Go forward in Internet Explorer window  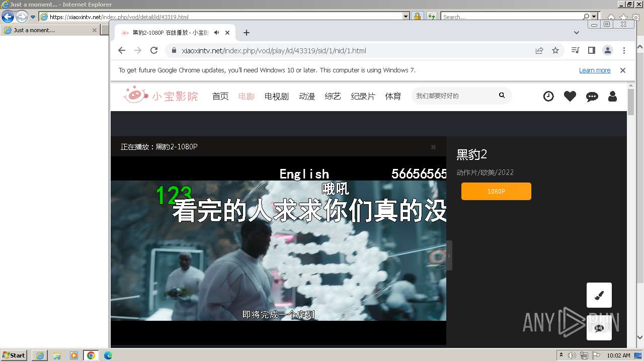click(22, 17)
